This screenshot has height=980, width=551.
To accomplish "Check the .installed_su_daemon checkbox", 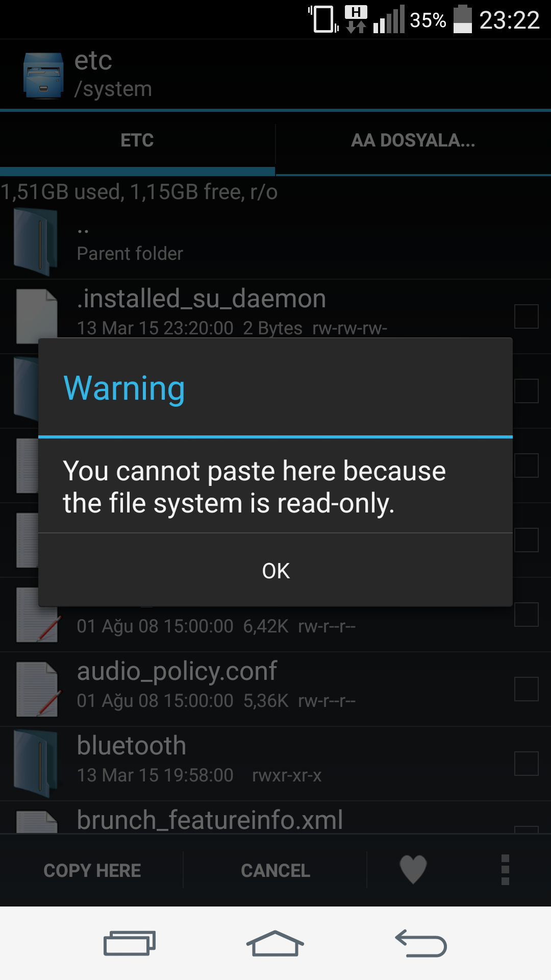I will coord(527,316).
